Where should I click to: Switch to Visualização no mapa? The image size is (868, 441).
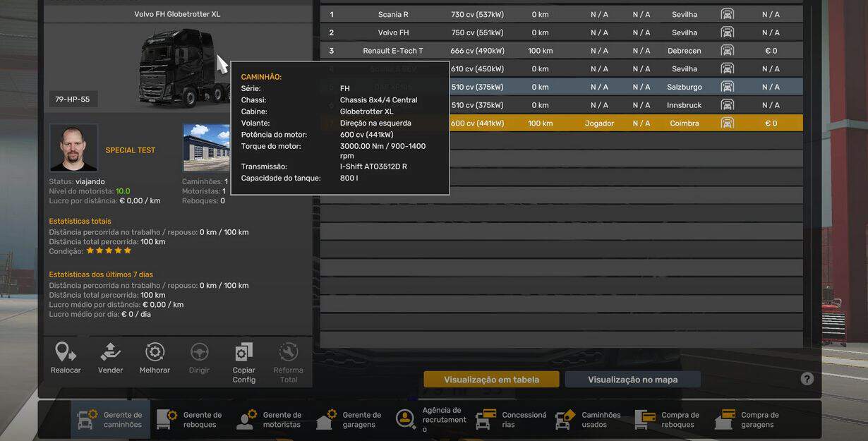632,380
